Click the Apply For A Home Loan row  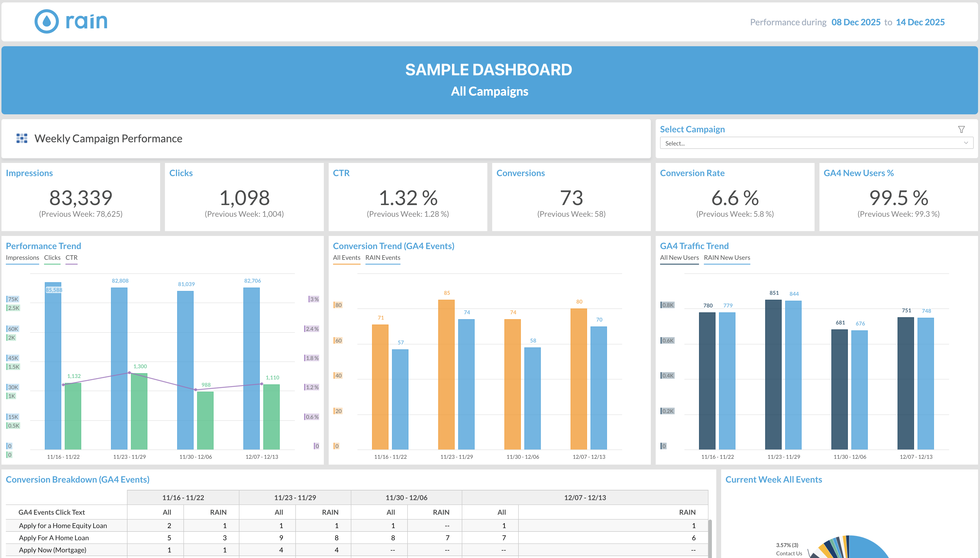point(54,538)
